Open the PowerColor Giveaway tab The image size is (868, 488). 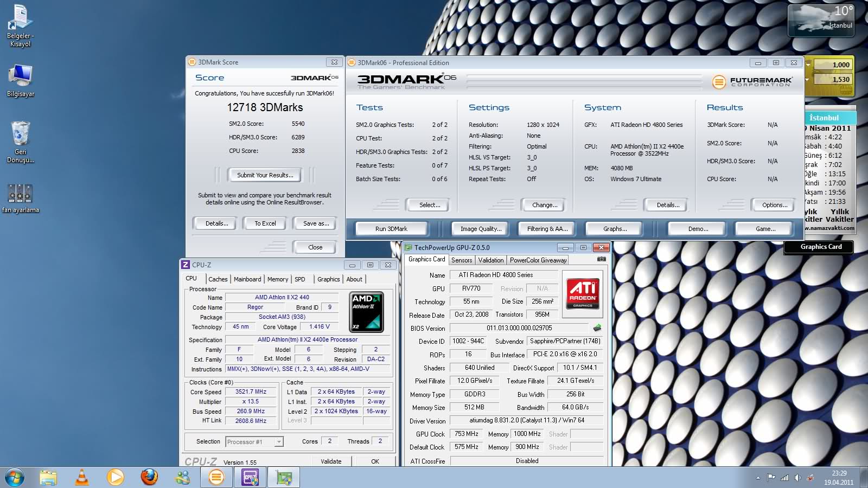(538, 260)
